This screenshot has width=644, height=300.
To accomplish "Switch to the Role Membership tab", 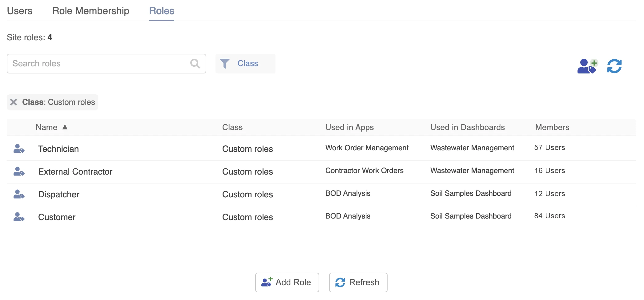I will click(91, 11).
